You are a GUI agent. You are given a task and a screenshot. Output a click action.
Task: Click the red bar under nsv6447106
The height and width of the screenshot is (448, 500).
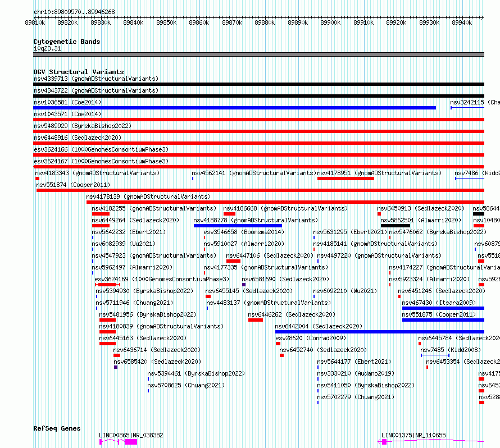point(233,261)
